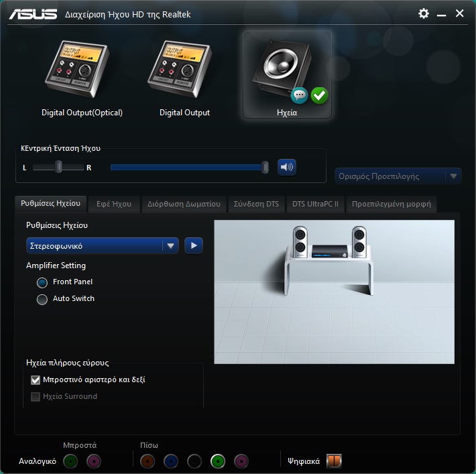Select the Auto Switch radio button

click(42, 300)
